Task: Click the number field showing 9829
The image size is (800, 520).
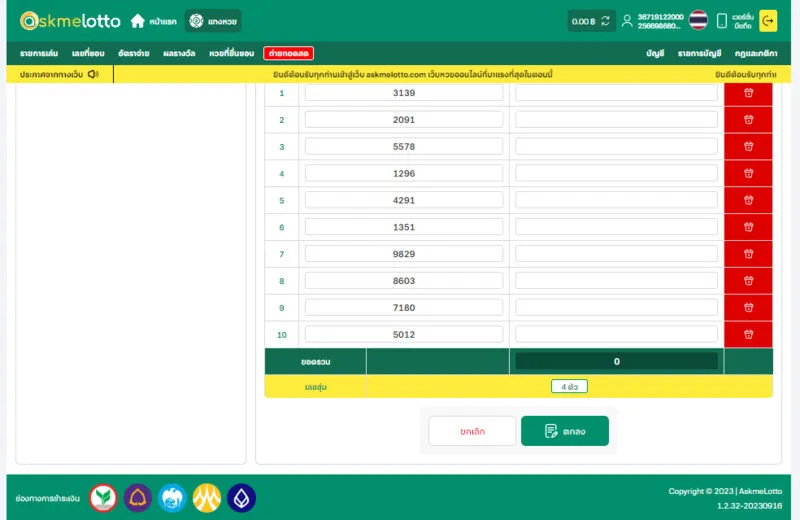Action: [x=404, y=254]
